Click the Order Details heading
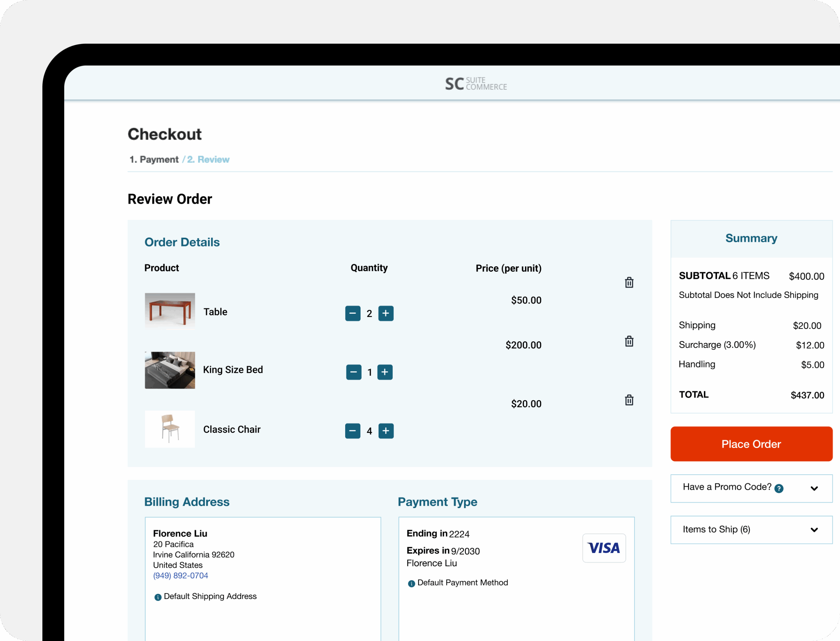 [182, 242]
